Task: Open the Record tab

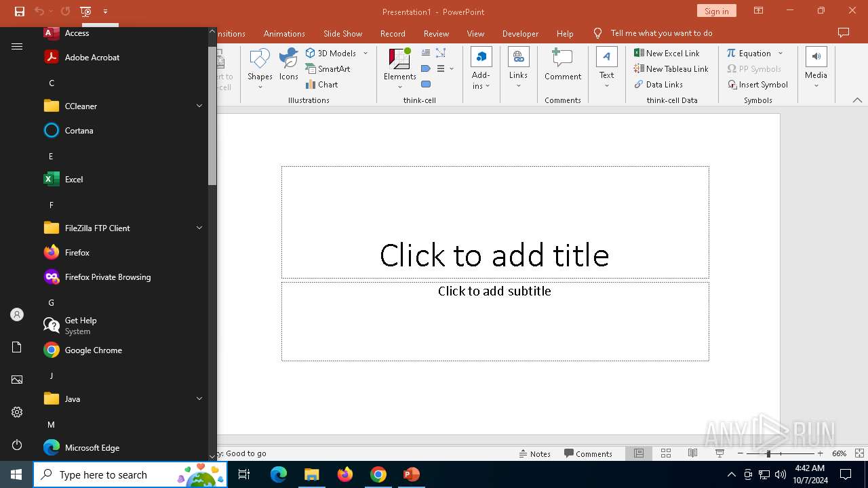Action: point(393,33)
